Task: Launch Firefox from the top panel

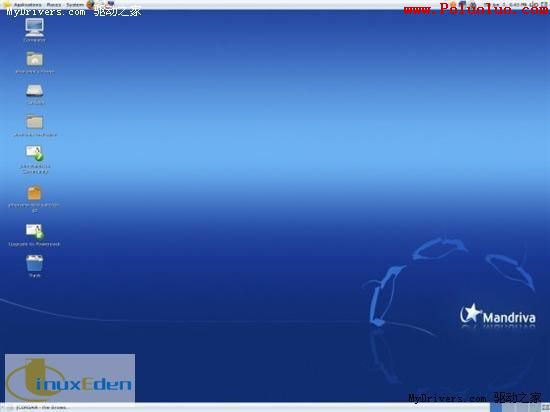Action: tap(90, 4)
